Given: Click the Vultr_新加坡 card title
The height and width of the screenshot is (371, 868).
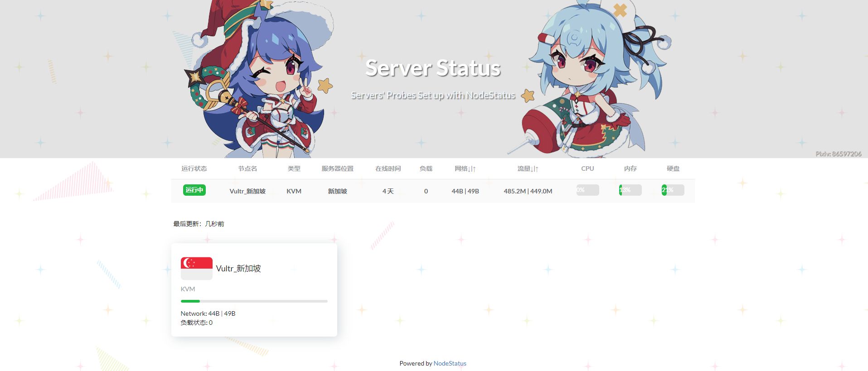Looking at the screenshot, I should [238, 268].
